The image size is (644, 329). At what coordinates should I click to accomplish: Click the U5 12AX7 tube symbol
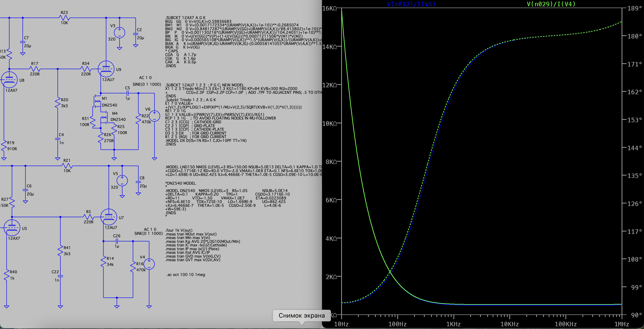click(x=12, y=228)
